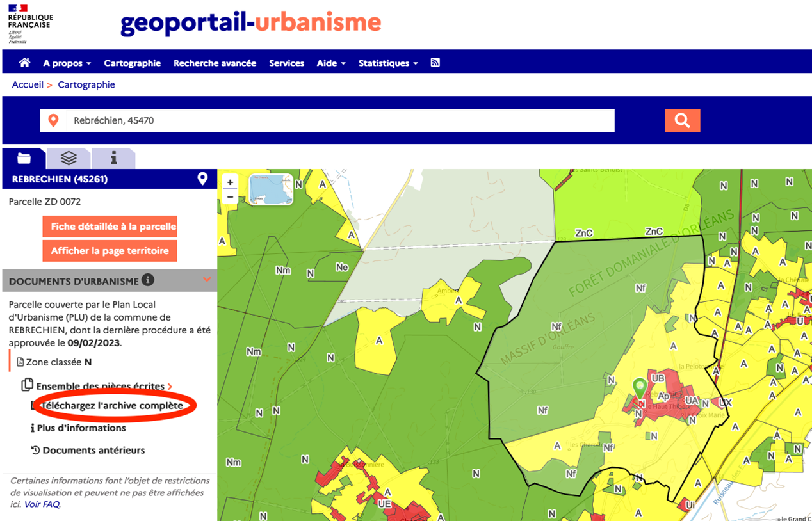Viewport: 812px width, 521px height.
Task: Open the Aide dropdown menu
Action: 331,63
